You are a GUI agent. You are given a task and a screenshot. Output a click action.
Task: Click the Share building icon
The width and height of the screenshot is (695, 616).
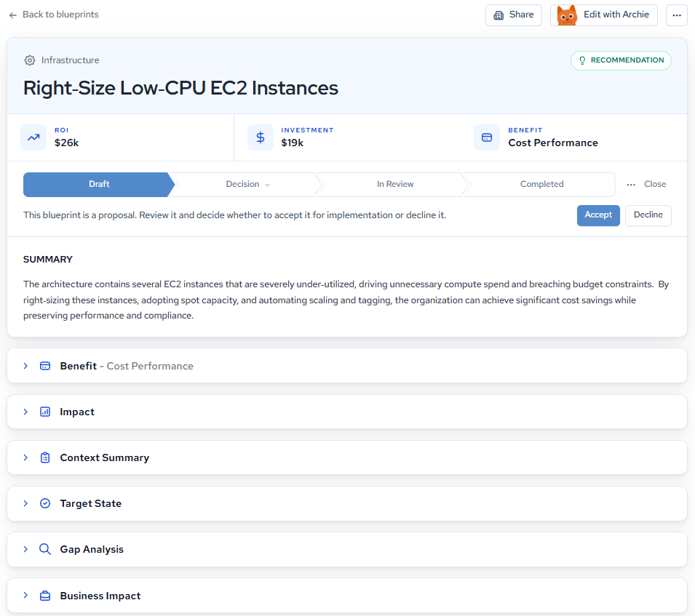point(499,15)
